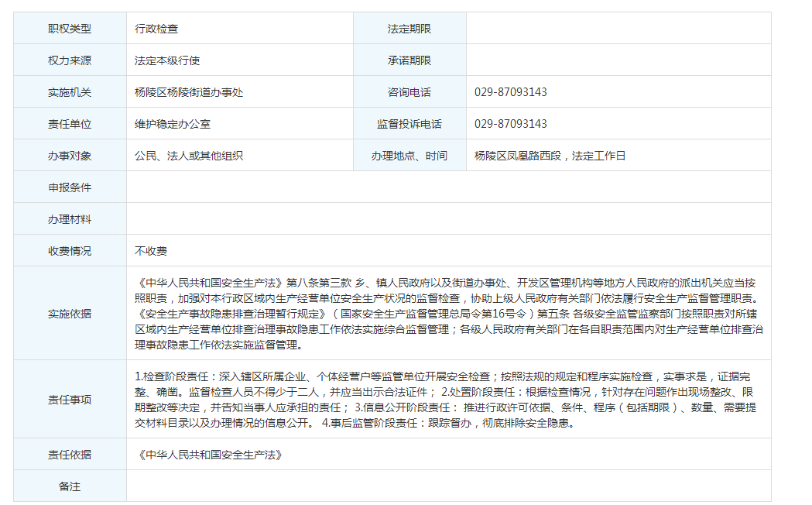This screenshot has width=812, height=505.
Task: Click the 申报条件 row label
Action: 70,187
